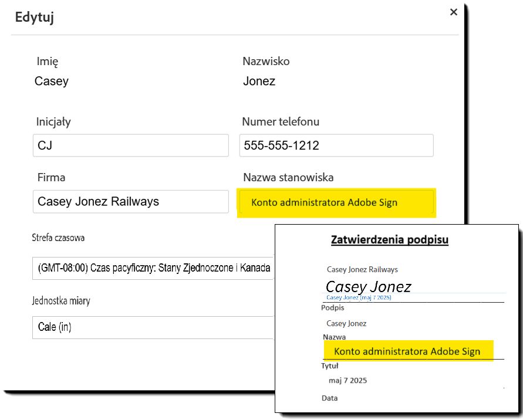Click the Nazwa stanowiska label
Viewport: 523px width, 420px height.
(x=288, y=177)
